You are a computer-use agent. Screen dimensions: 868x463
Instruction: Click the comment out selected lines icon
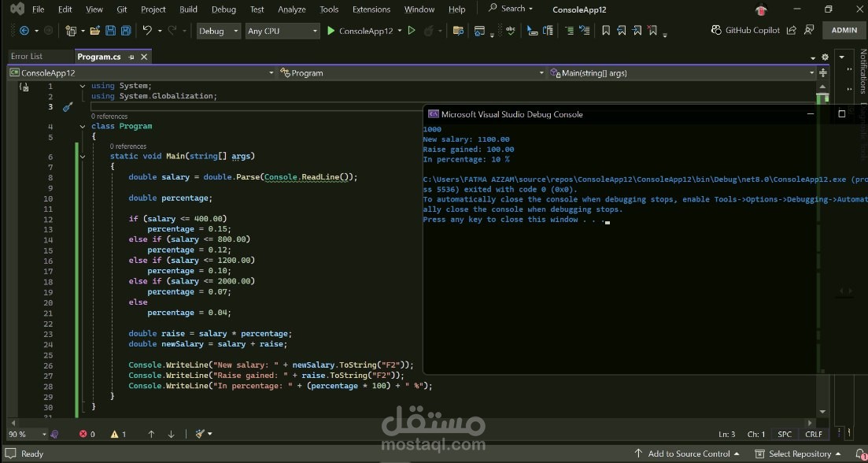(568, 31)
